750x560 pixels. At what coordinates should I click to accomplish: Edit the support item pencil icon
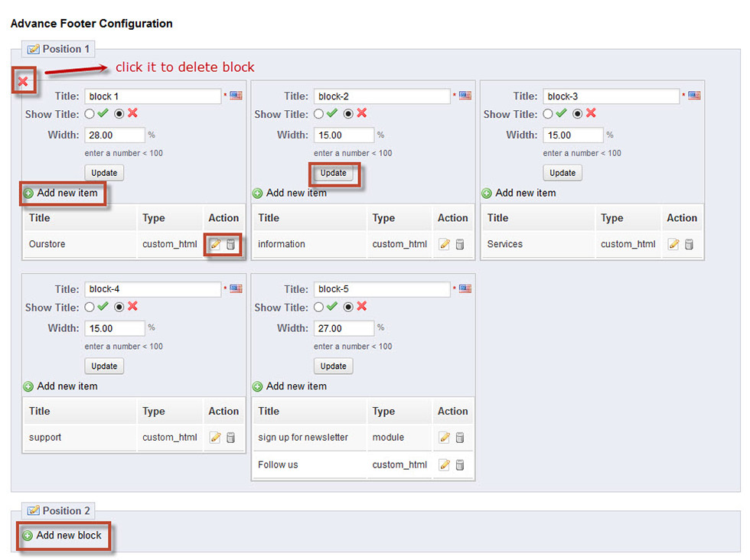[215, 437]
